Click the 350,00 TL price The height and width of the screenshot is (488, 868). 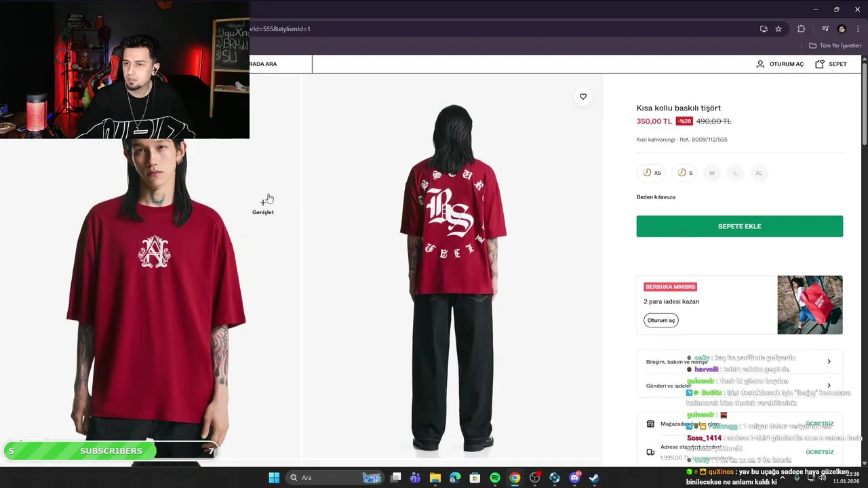tap(654, 121)
